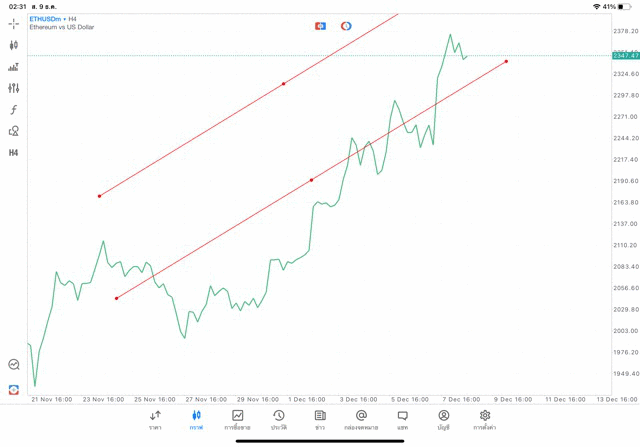Open the Mailbox tab (กล่องจดหมาย)
Image resolution: width=640 pixels, height=447 pixels.
click(x=361, y=420)
